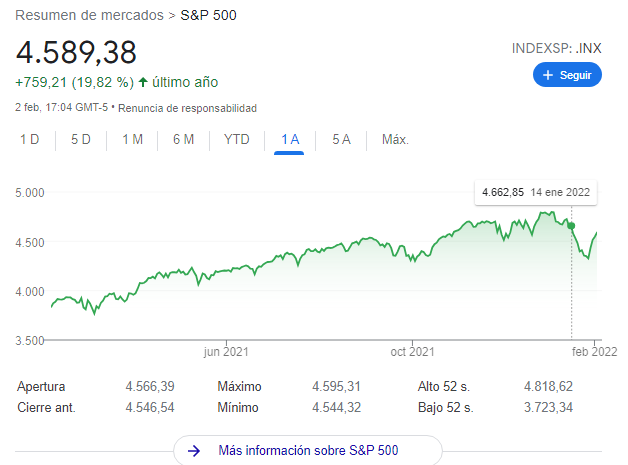Open Resumen de mercados breadcrumb link

[x=90, y=16]
